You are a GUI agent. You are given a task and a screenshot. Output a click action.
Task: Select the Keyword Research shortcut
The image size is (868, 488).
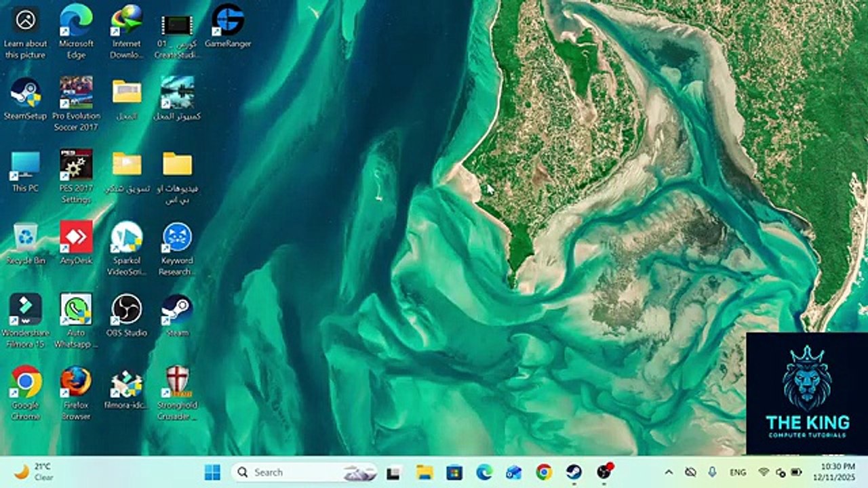pos(177,249)
